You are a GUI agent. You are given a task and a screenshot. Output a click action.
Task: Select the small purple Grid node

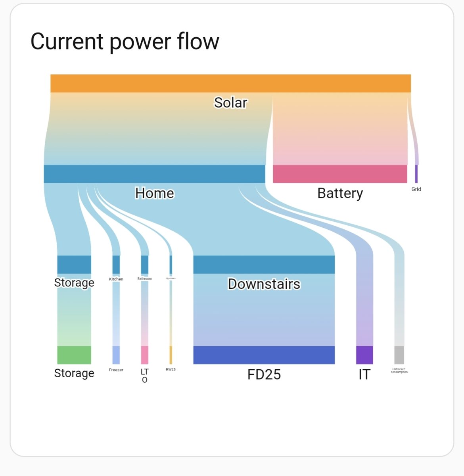pos(416,174)
